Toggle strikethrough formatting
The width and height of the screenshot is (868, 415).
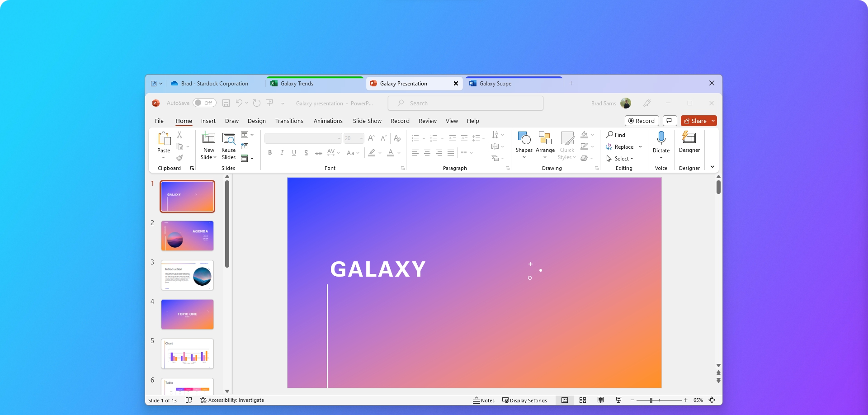[319, 153]
